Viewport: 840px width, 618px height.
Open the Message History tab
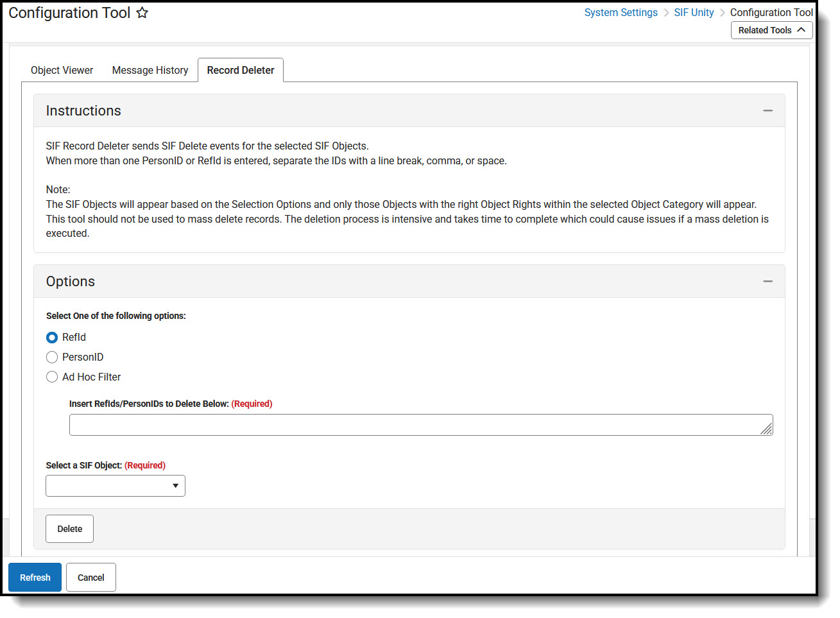(x=150, y=70)
